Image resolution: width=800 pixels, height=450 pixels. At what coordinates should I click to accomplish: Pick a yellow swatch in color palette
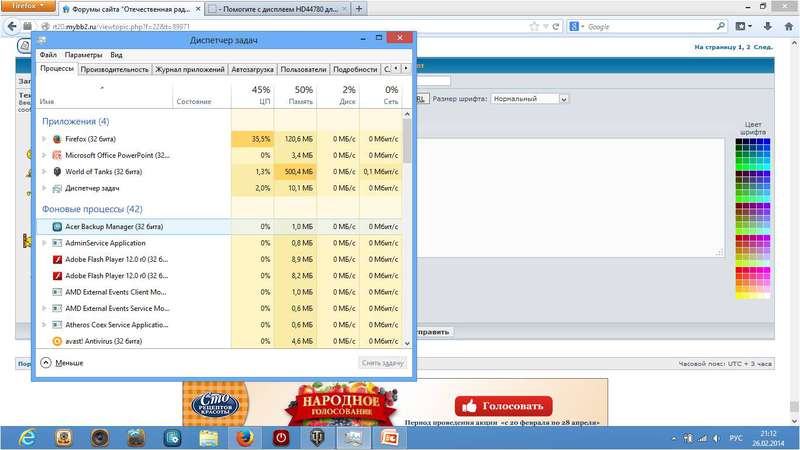(x=739, y=295)
